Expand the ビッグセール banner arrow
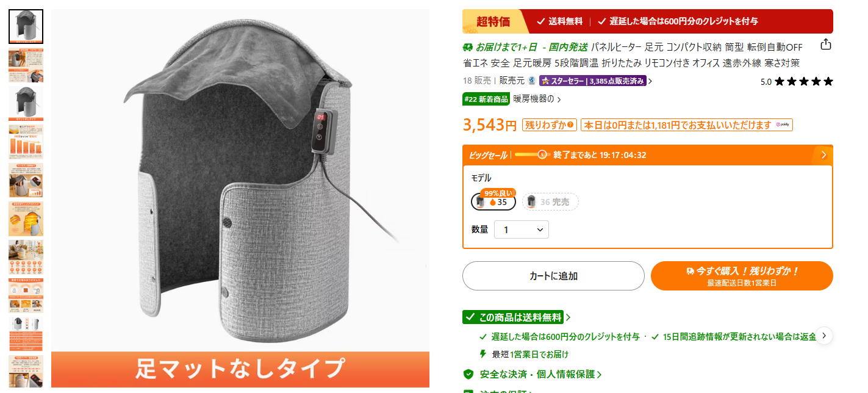Viewport: 868px width, 393px height. click(x=823, y=155)
